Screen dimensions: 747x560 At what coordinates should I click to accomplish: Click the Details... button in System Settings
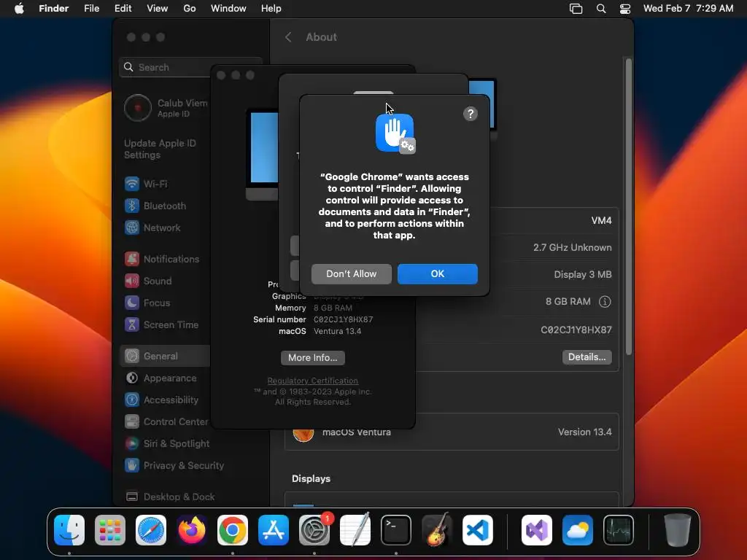click(587, 357)
